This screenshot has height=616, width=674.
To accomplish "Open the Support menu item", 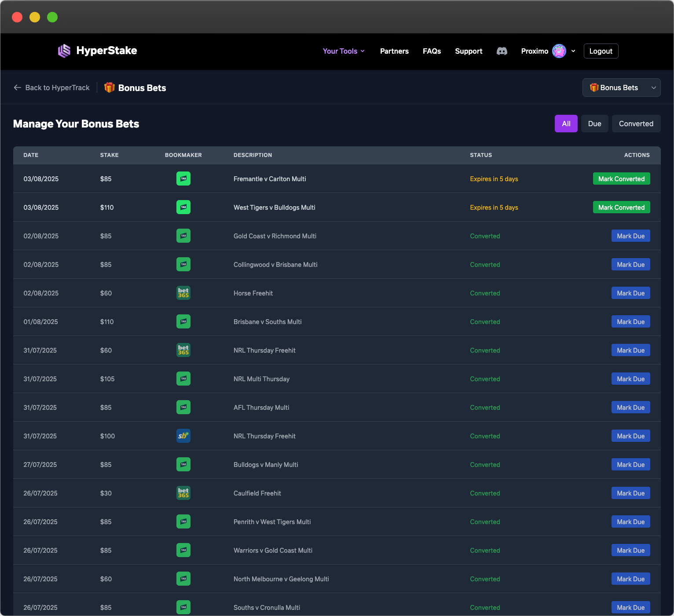I will click(469, 51).
